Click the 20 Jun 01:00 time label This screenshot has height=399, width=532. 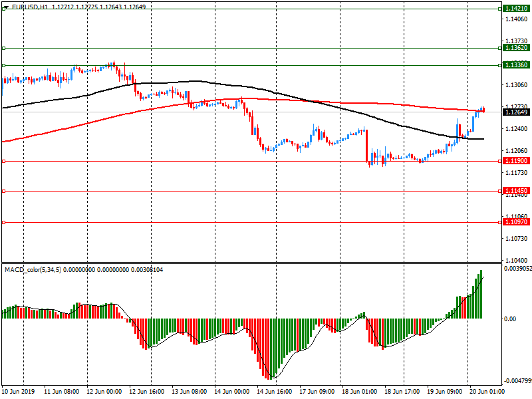[487, 391]
